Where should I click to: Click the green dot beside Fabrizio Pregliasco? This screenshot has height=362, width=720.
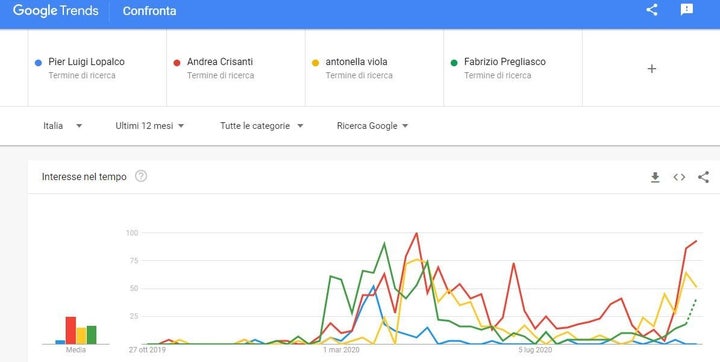tap(454, 62)
